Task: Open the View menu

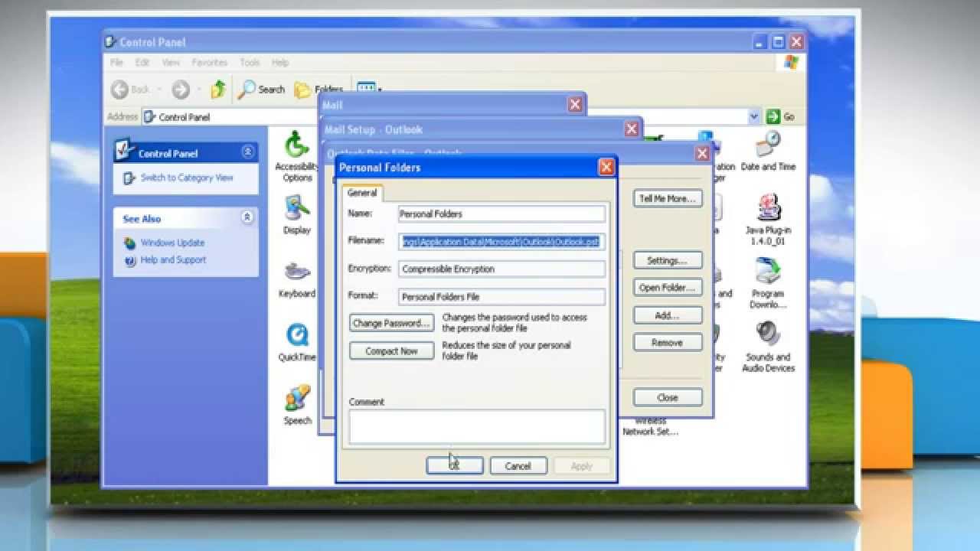Action: (171, 63)
